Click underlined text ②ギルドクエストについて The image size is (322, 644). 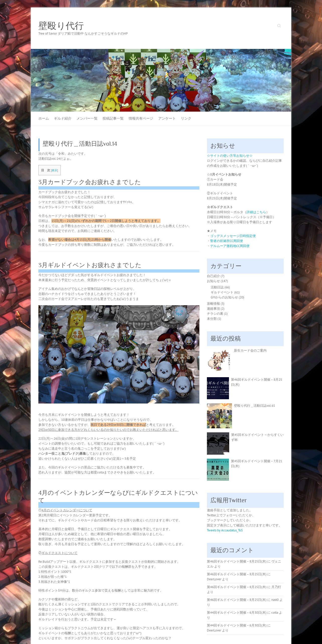coord(58,553)
